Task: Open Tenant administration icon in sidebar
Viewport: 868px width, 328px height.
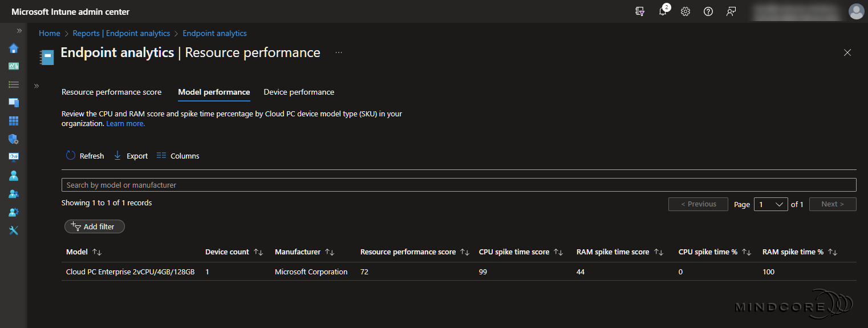Action: (x=14, y=212)
